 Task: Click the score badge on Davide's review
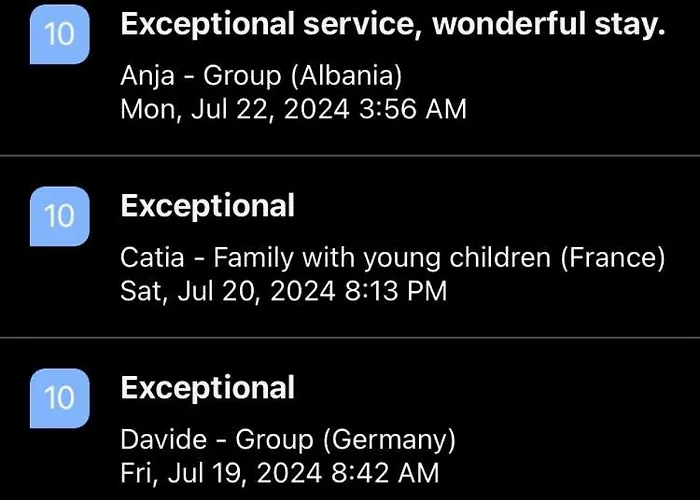[x=59, y=399]
